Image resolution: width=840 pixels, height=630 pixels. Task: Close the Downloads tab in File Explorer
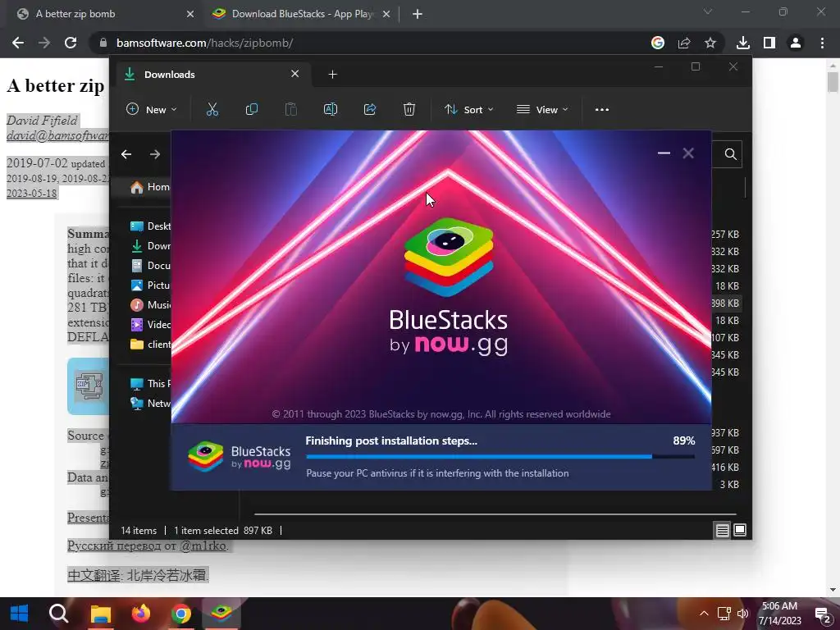pyautogui.click(x=295, y=74)
